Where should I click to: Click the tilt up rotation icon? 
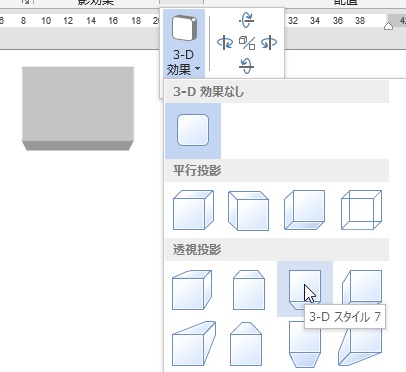pyautogui.click(x=247, y=20)
